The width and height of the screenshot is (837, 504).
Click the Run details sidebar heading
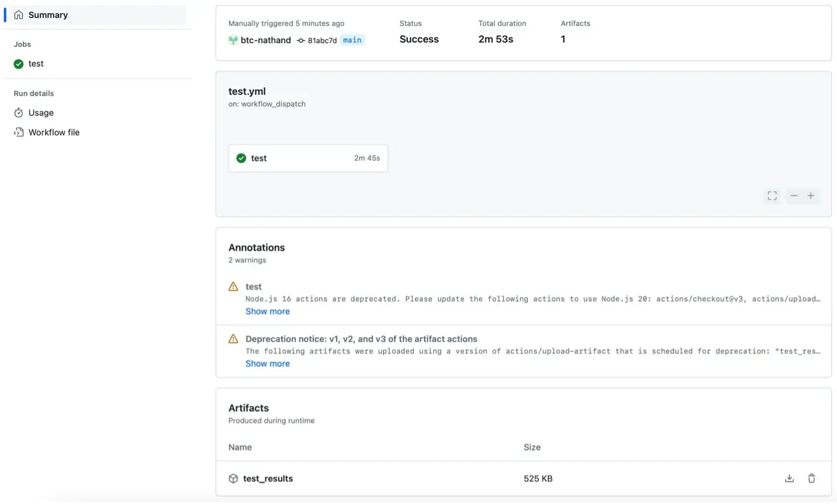tap(34, 94)
